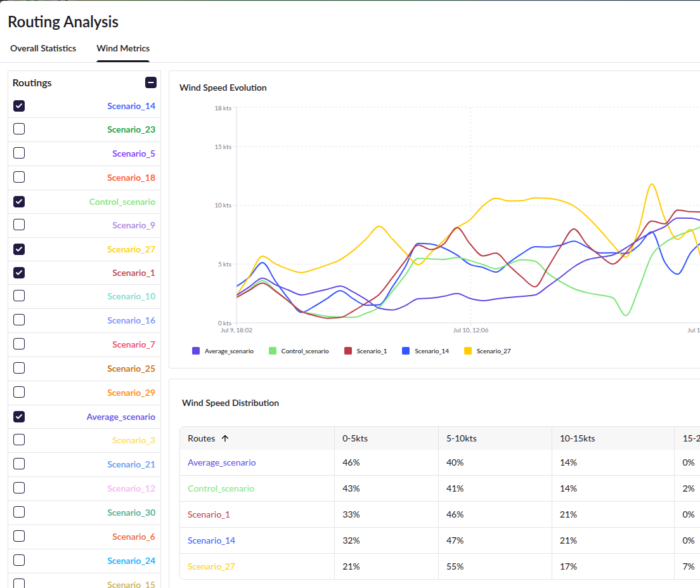Toggle off the Scenario_27 checkbox

point(19,249)
